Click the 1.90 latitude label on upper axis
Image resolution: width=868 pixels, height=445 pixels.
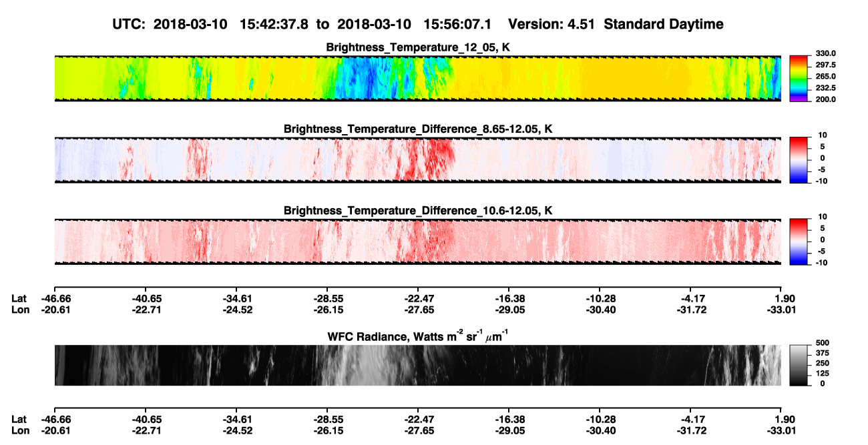click(783, 298)
